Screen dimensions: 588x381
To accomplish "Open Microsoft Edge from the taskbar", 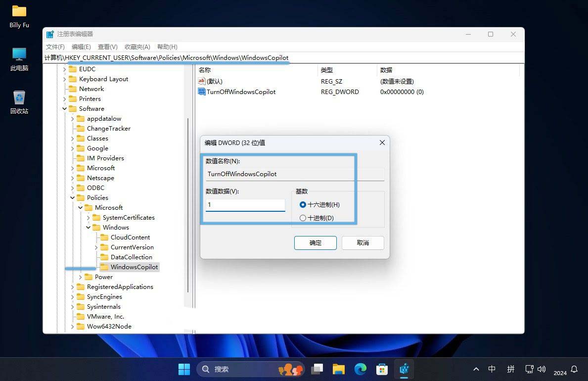I will pos(360,369).
